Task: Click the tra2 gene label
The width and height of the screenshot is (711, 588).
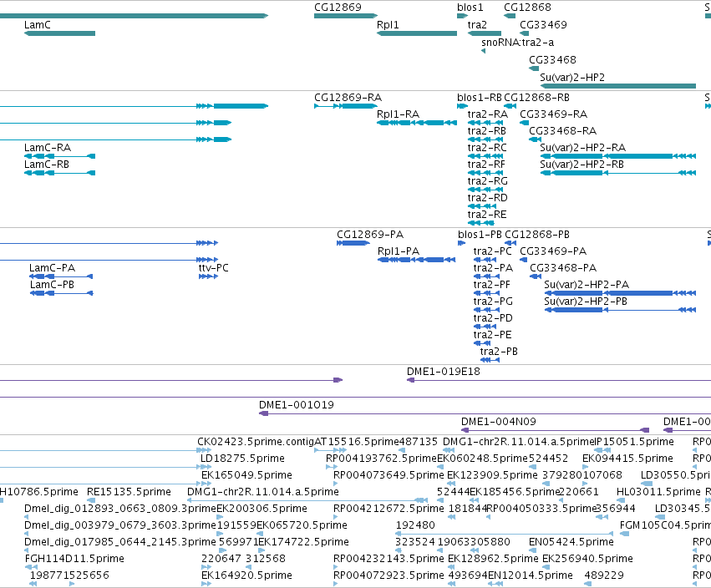Action: pos(477,25)
